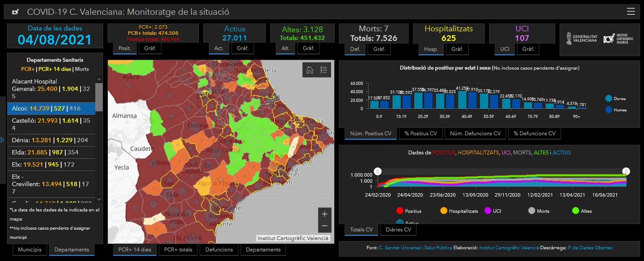Viewport: 644px width, 261px height.
Task: Open the hamburger menu in the header
Action: [x=631, y=12]
